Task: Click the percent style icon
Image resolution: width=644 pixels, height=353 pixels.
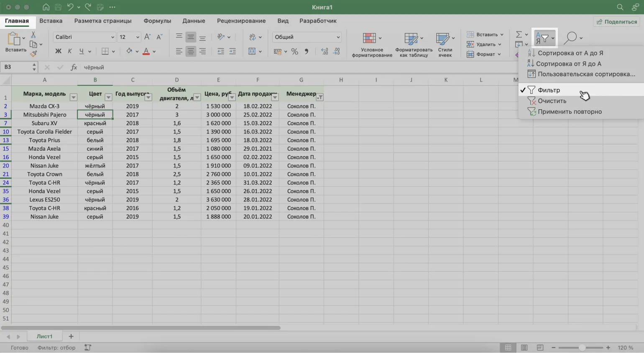Action: click(295, 52)
